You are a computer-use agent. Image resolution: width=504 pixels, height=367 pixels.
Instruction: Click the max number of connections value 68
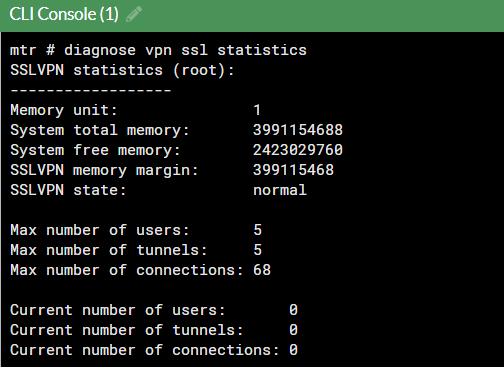coord(262,270)
